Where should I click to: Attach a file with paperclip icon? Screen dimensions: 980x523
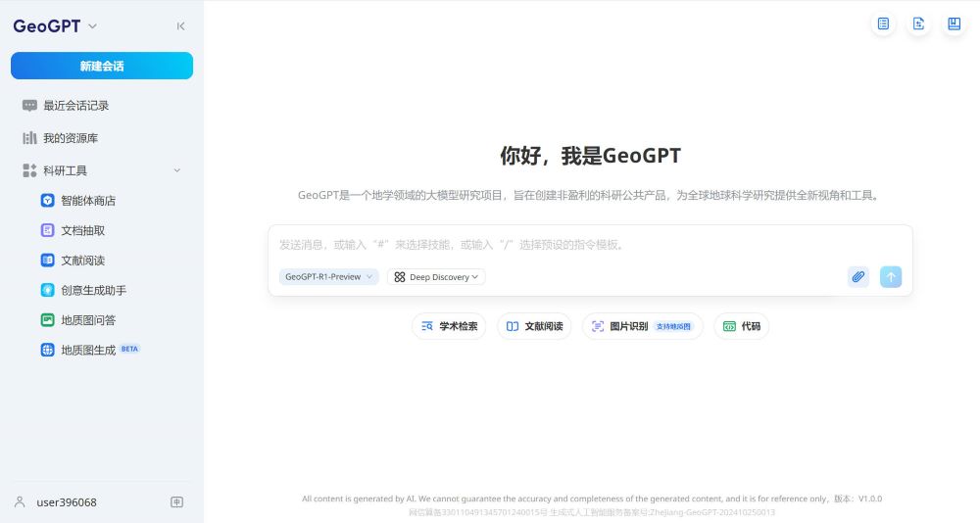tap(858, 277)
